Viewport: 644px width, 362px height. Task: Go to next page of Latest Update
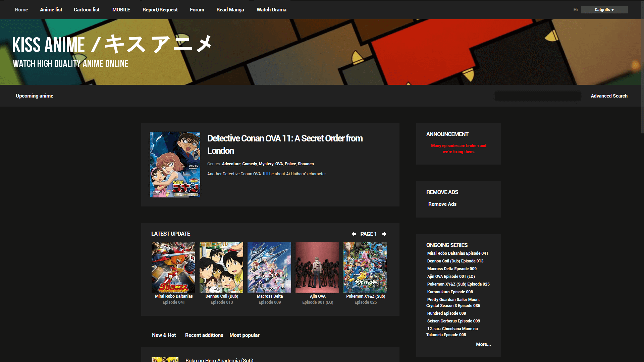[x=384, y=234]
